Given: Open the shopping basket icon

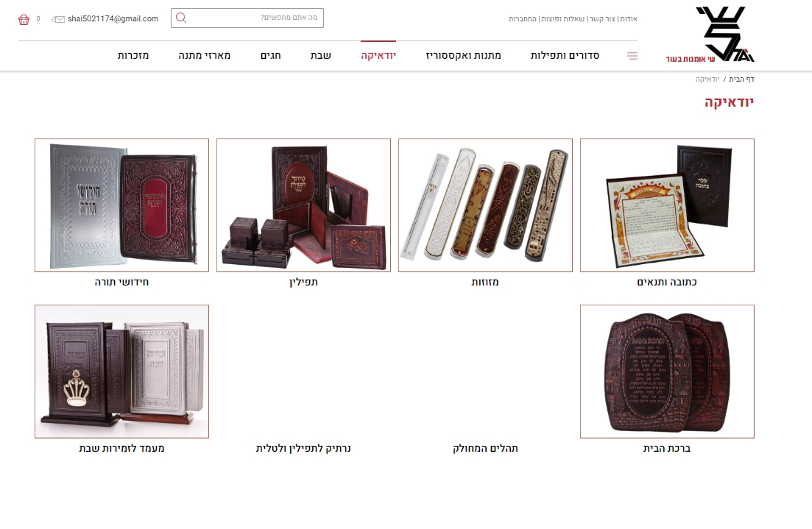Looking at the screenshot, I should 24,20.
